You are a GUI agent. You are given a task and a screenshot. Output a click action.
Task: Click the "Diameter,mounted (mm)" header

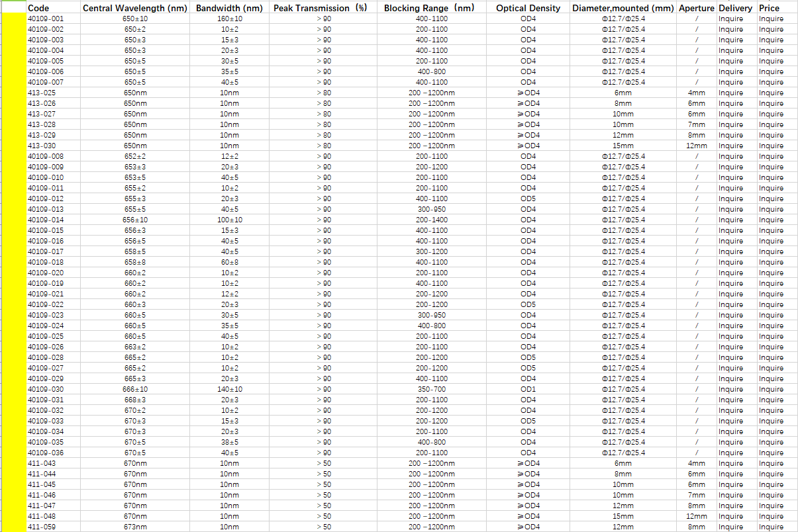coord(623,9)
